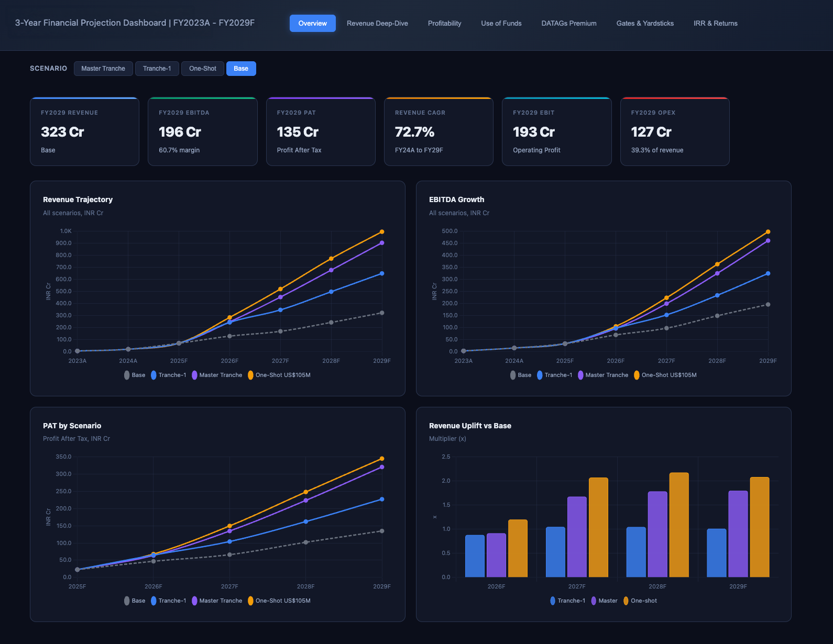Toggle Base legend in Revenue Trajectory chart
This screenshot has width=833, height=644.
pyautogui.click(x=135, y=375)
